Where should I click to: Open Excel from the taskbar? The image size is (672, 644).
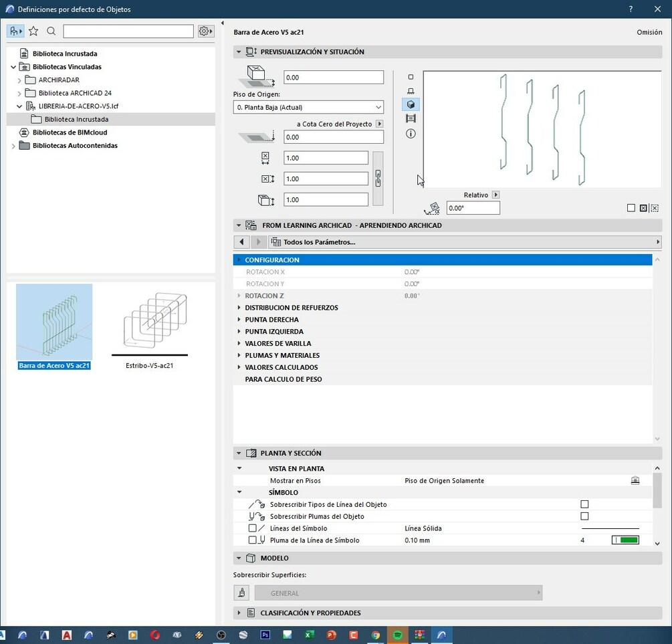tap(310, 635)
